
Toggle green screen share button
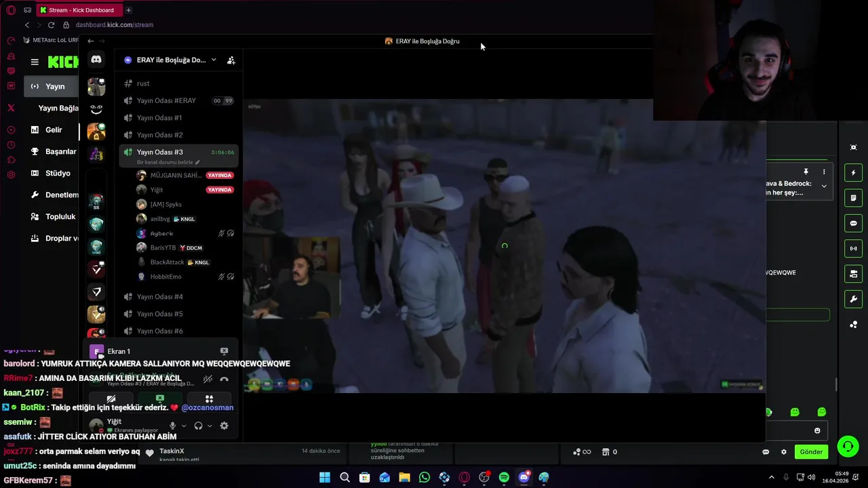click(x=160, y=399)
